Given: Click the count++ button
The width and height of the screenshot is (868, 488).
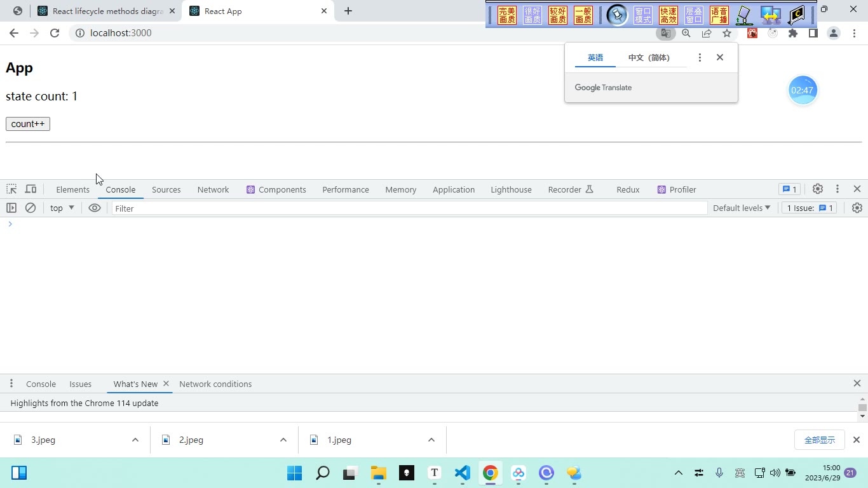Looking at the screenshot, I should coord(28,124).
